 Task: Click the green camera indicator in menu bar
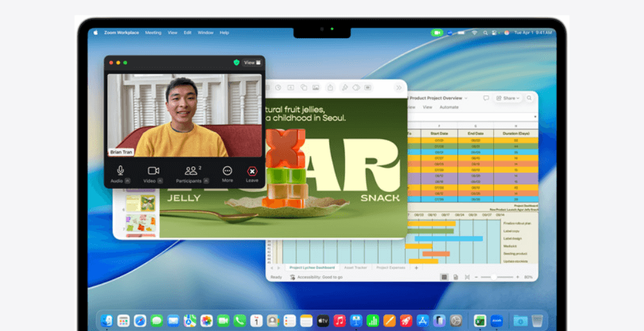click(x=437, y=32)
